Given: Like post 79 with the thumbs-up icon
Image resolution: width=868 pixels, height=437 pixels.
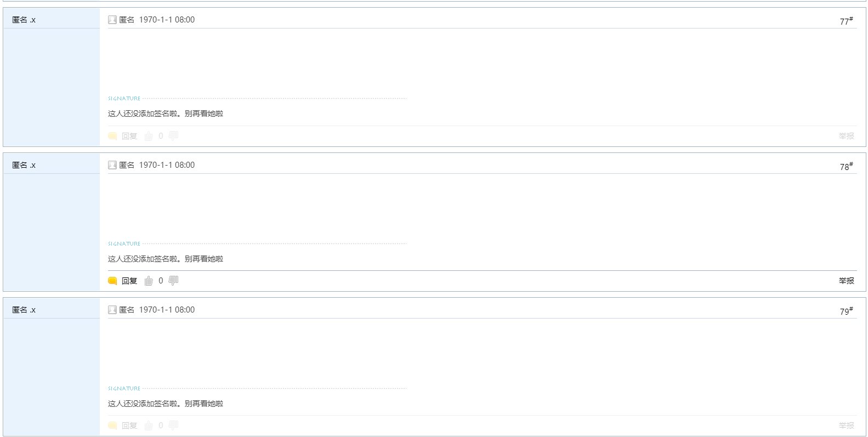Looking at the screenshot, I should [x=149, y=425].
